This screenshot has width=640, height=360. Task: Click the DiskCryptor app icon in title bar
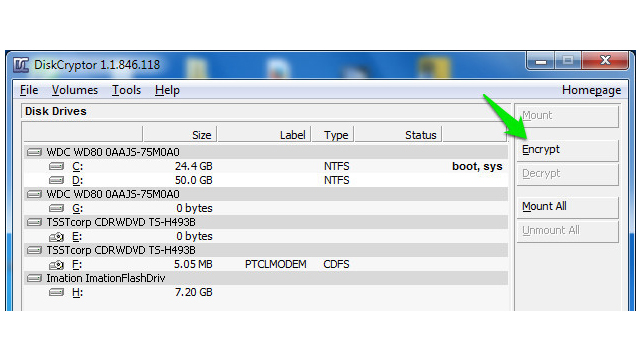21,65
